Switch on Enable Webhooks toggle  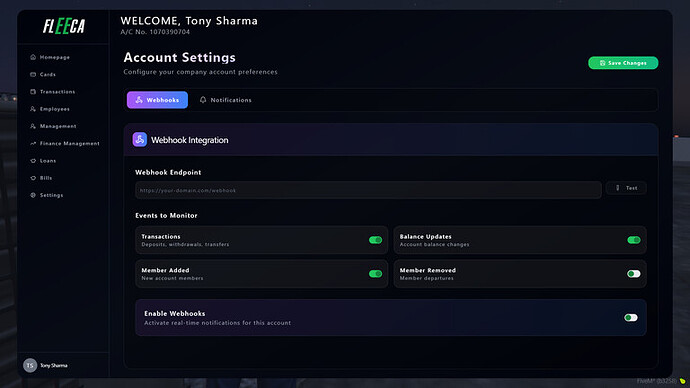[631, 318]
